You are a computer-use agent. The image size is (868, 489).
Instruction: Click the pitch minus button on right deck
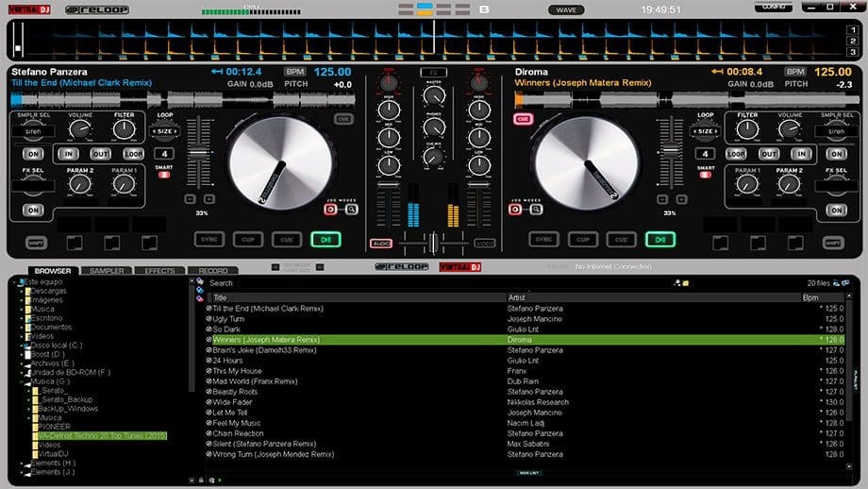[x=662, y=199]
